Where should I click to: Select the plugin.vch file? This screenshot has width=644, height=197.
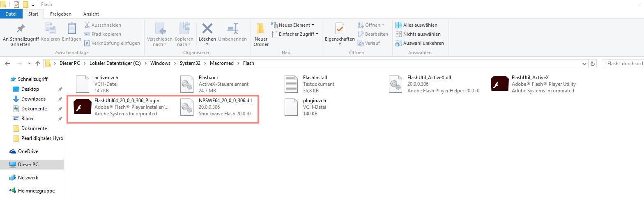coord(305,107)
